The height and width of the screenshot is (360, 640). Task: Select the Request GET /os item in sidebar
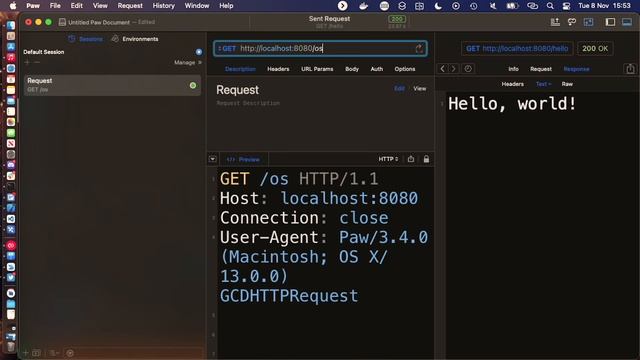click(112, 85)
